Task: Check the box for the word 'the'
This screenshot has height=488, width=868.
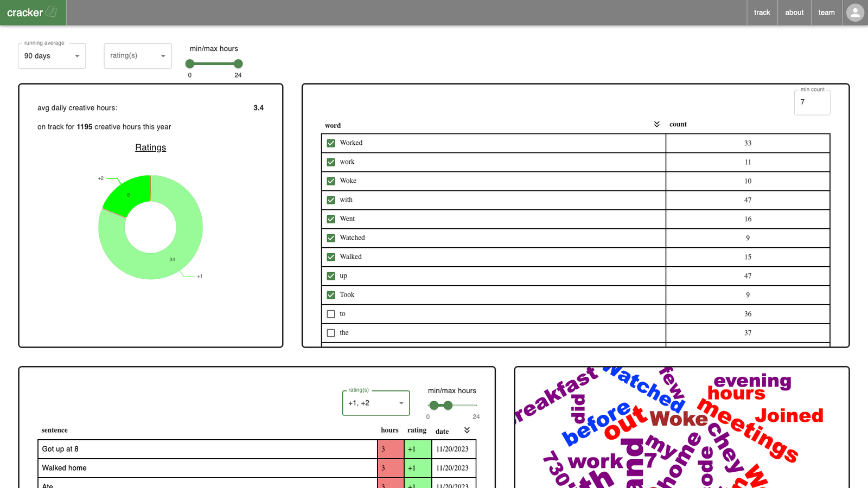Action: (x=331, y=333)
